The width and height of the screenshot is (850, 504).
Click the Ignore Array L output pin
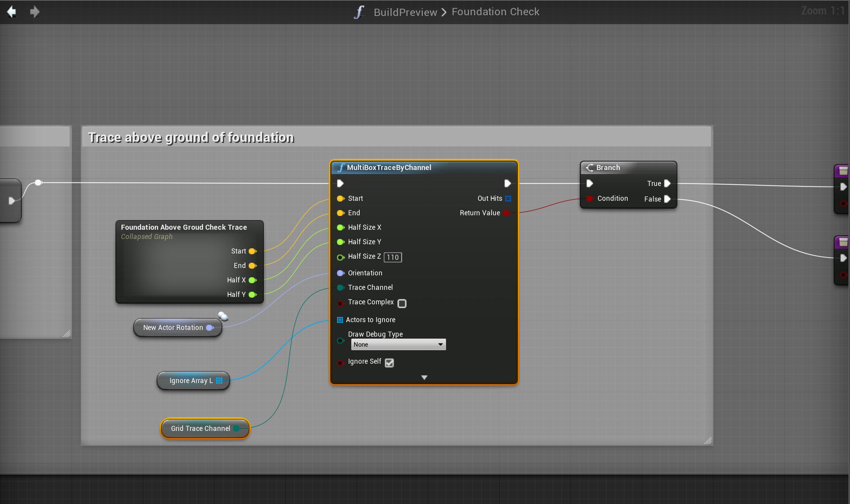tap(219, 381)
